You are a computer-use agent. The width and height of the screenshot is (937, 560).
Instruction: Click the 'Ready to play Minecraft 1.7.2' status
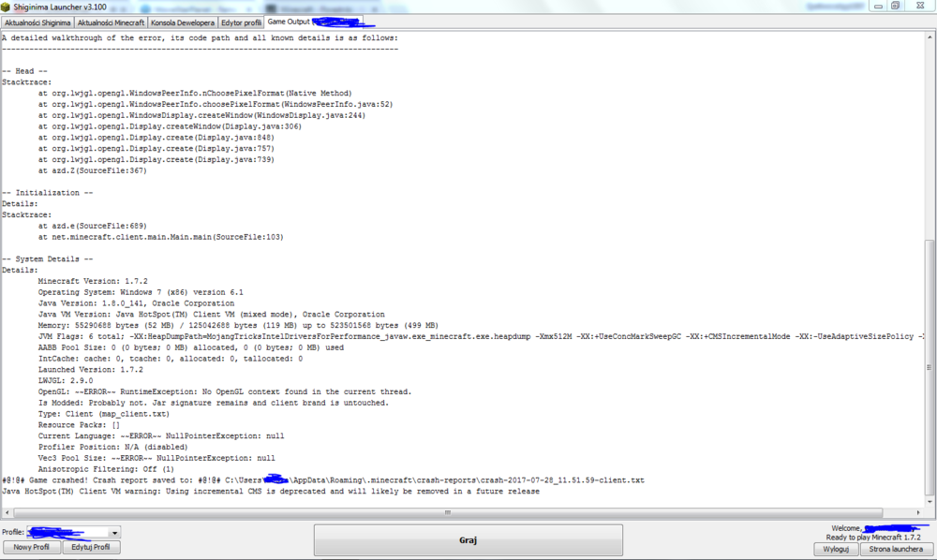click(873, 538)
